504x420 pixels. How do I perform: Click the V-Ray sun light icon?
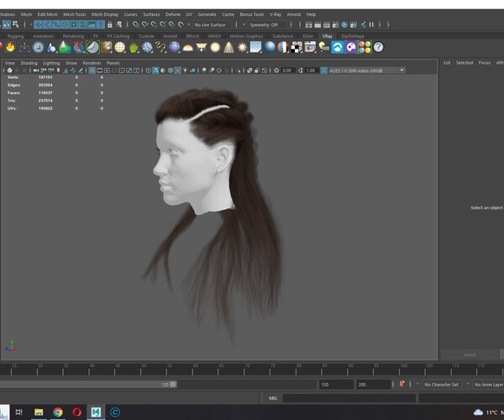point(242,47)
